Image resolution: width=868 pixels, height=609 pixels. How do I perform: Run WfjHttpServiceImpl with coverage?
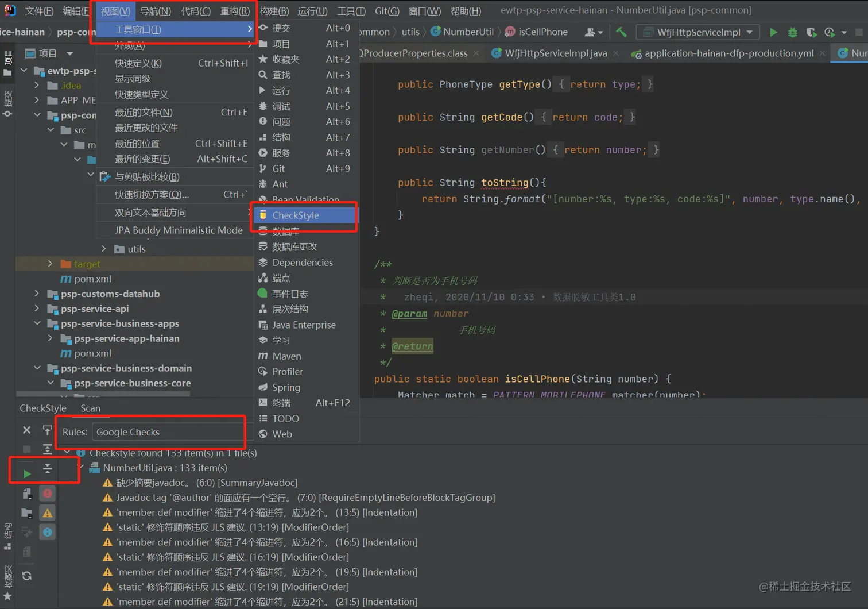tap(811, 32)
